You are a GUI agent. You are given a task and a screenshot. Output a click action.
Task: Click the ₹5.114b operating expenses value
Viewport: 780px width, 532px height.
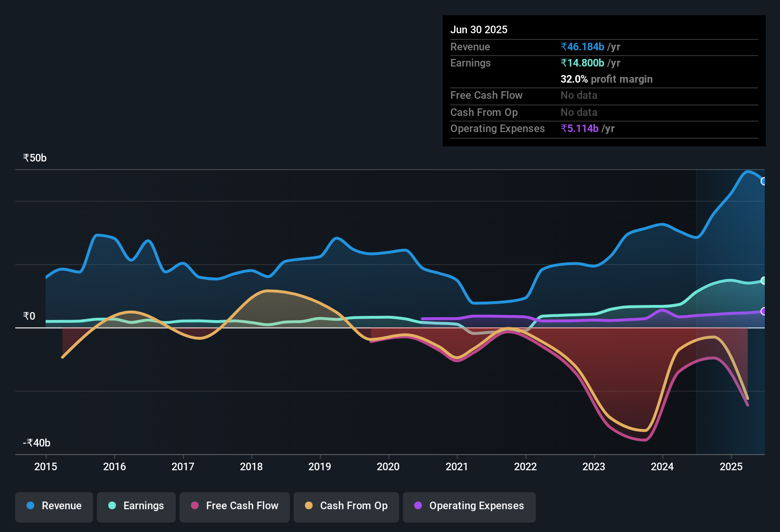[580, 129]
